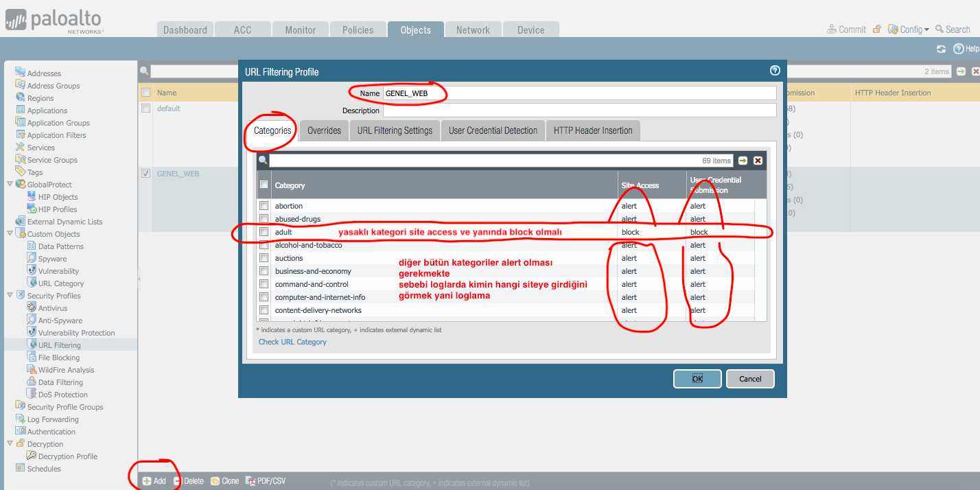This screenshot has height=490, width=980.
Task: Export the profile list as PDF/CSV
Action: click(x=266, y=480)
